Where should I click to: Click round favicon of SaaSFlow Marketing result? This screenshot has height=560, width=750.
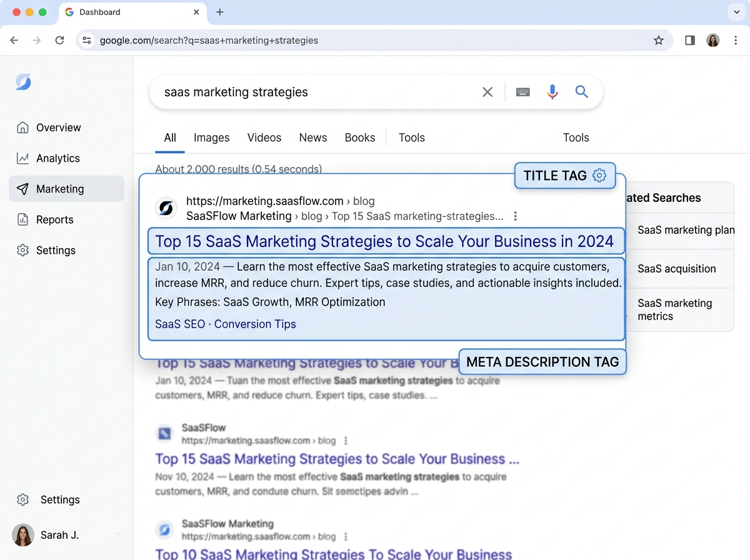click(x=164, y=529)
